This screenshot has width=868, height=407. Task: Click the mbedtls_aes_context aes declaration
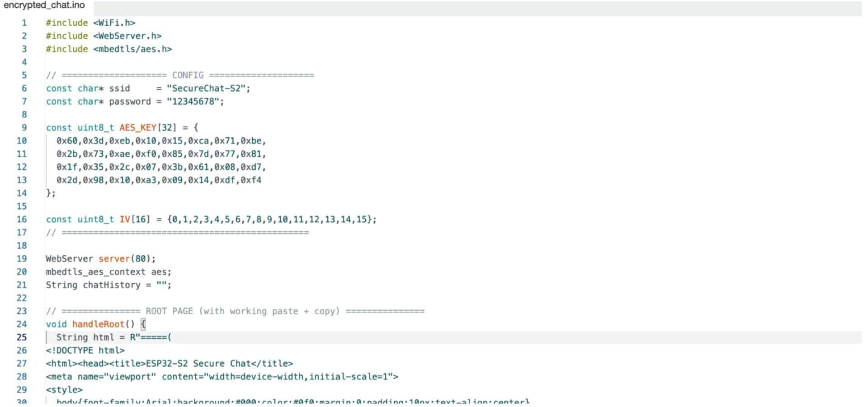pyautogui.click(x=108, y=272)
